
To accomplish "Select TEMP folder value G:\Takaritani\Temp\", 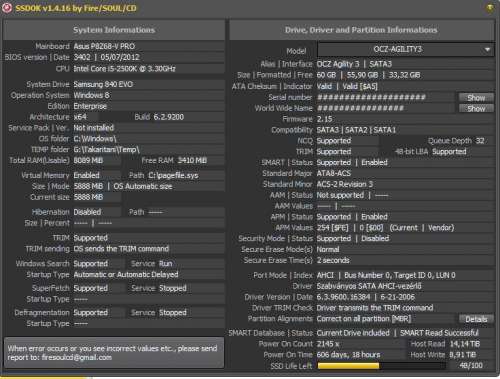I will pyautogui.click(x=107, y=149).
